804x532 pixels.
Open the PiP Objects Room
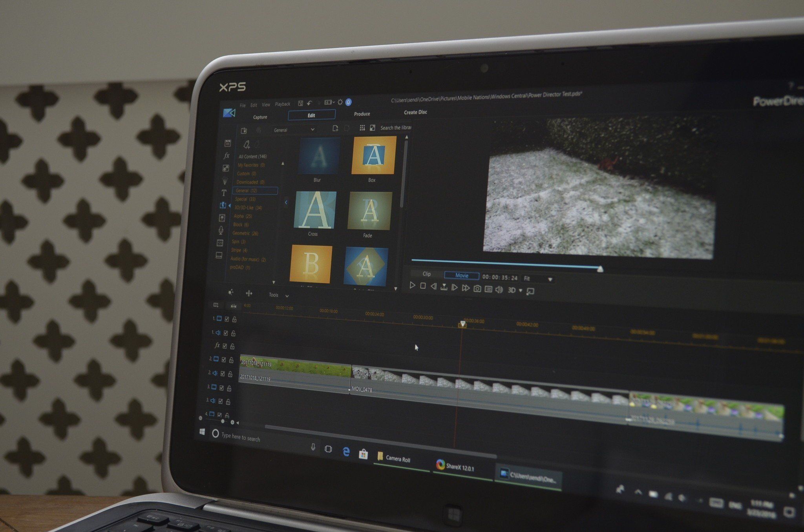click(x=226, y=168)
